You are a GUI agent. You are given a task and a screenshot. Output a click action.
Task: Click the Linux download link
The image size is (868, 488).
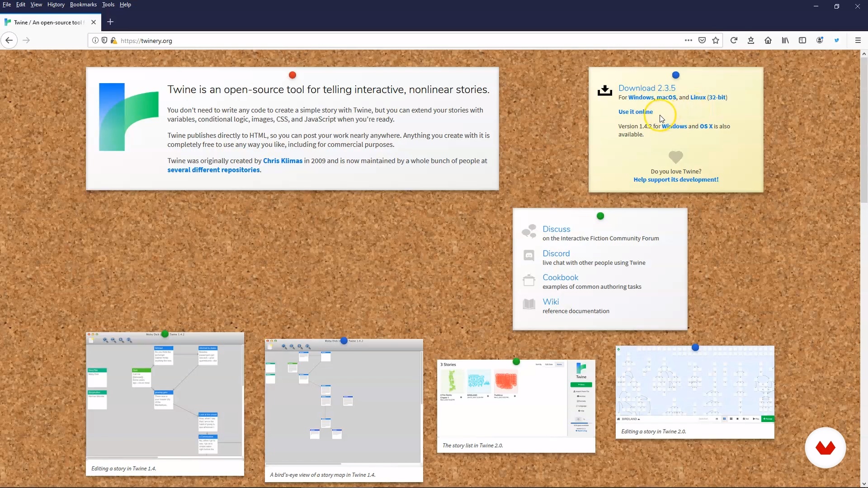[x=698, y=97]
